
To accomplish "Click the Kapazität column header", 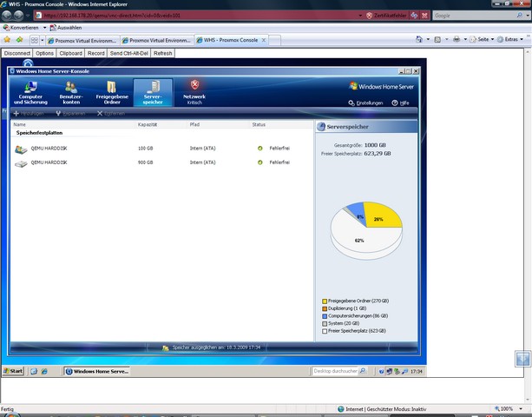I will point(148,124).
